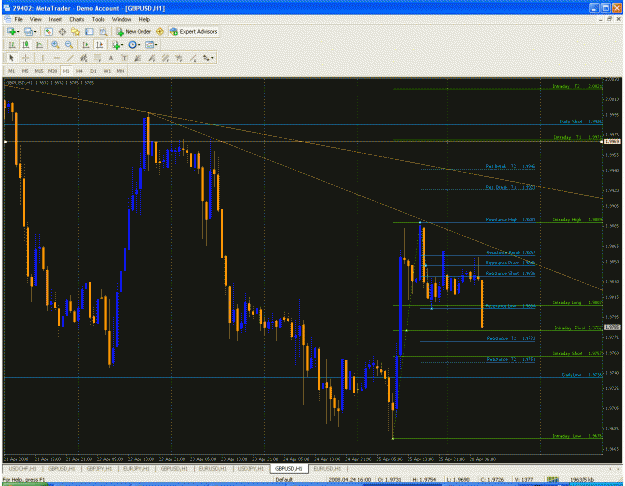
Task: Pick the trendline drawing tool
Action: point(70,58)
